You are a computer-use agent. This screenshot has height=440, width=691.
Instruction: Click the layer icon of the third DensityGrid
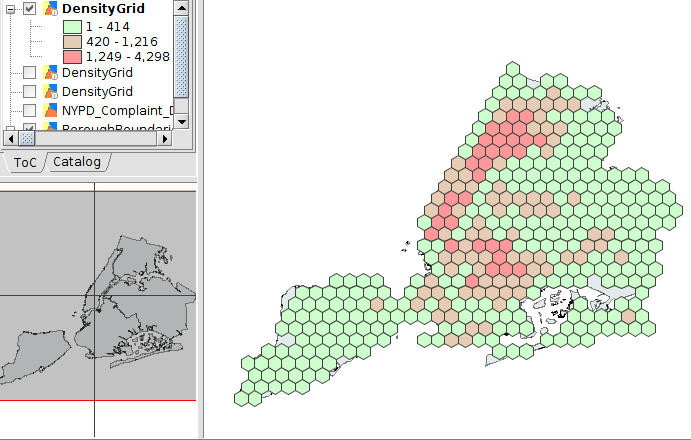49,92
